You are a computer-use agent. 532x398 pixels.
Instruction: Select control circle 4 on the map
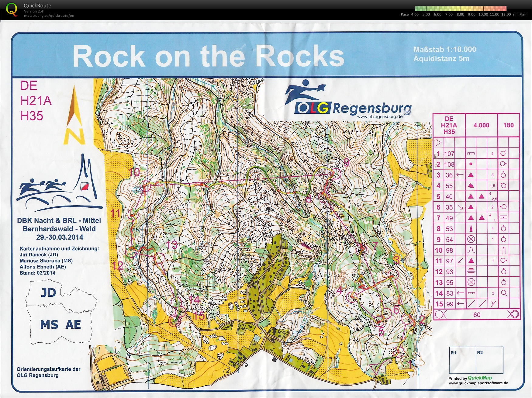pos(352,296)
